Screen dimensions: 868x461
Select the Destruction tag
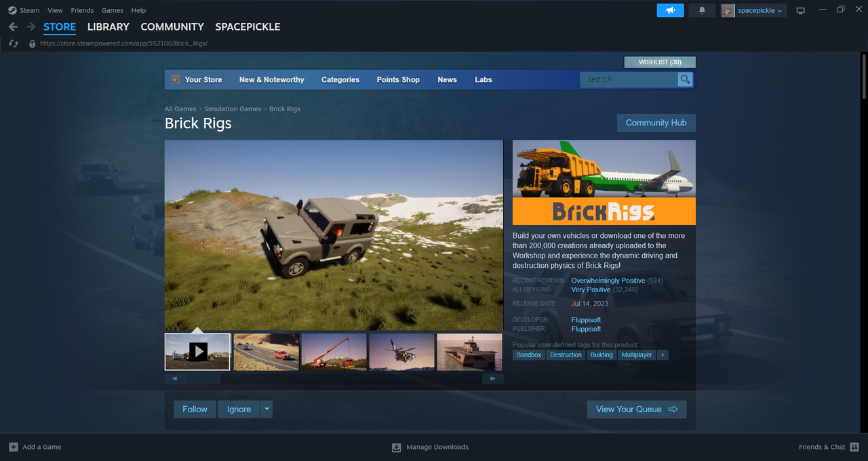[566, 355]
